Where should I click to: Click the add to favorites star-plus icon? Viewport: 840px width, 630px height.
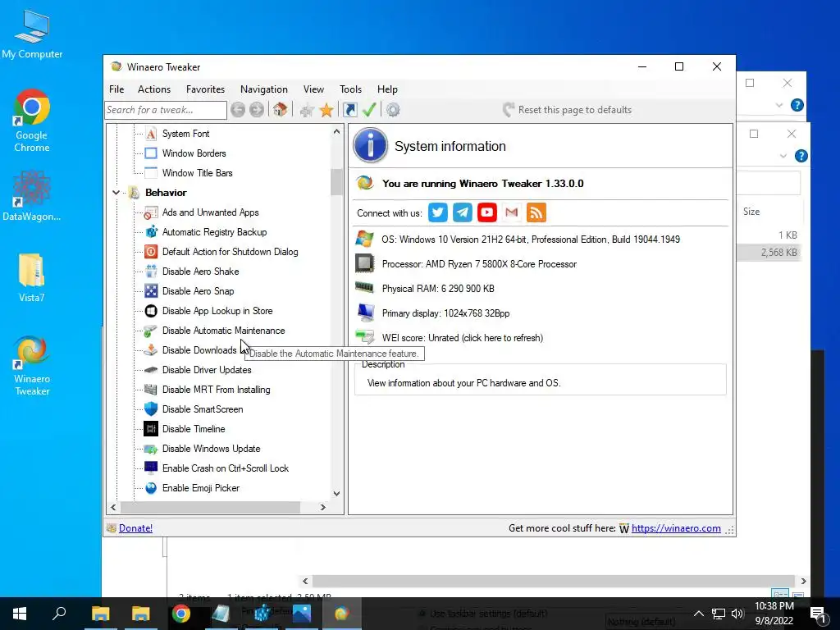click(x=307, y=111)
